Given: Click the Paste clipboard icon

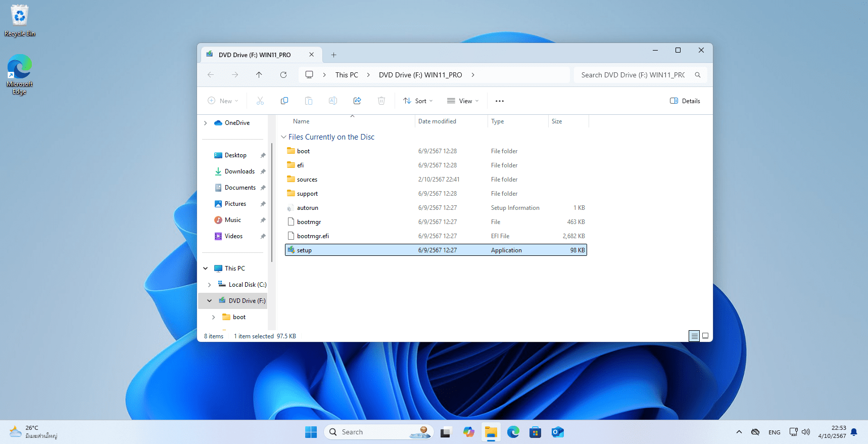Looking at the screenshot, I should 309,101.
